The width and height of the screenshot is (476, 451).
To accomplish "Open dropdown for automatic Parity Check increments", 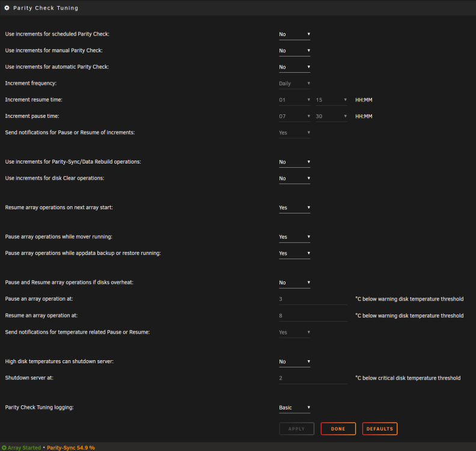I will tap(294, 67).
